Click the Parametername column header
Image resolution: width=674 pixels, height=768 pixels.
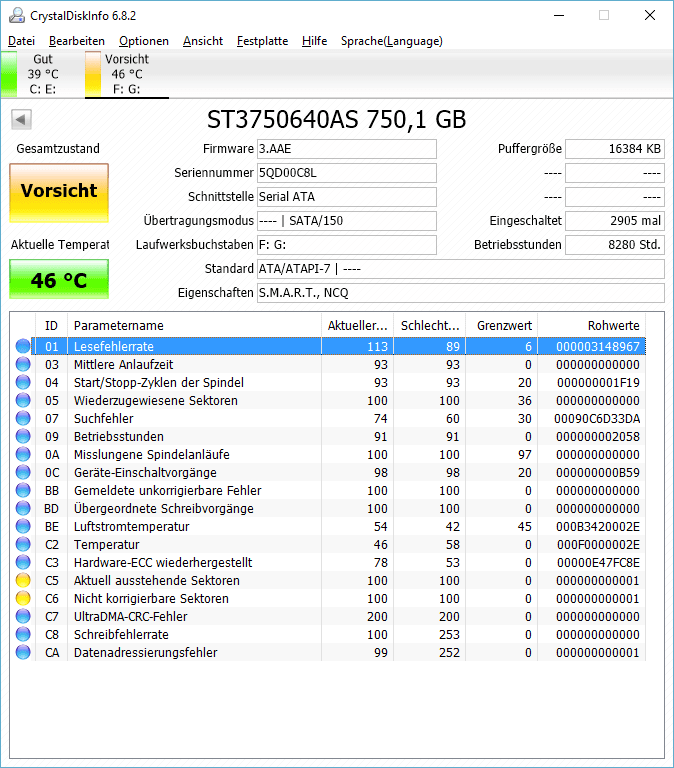pyautogui.click(x=194, y=326)
